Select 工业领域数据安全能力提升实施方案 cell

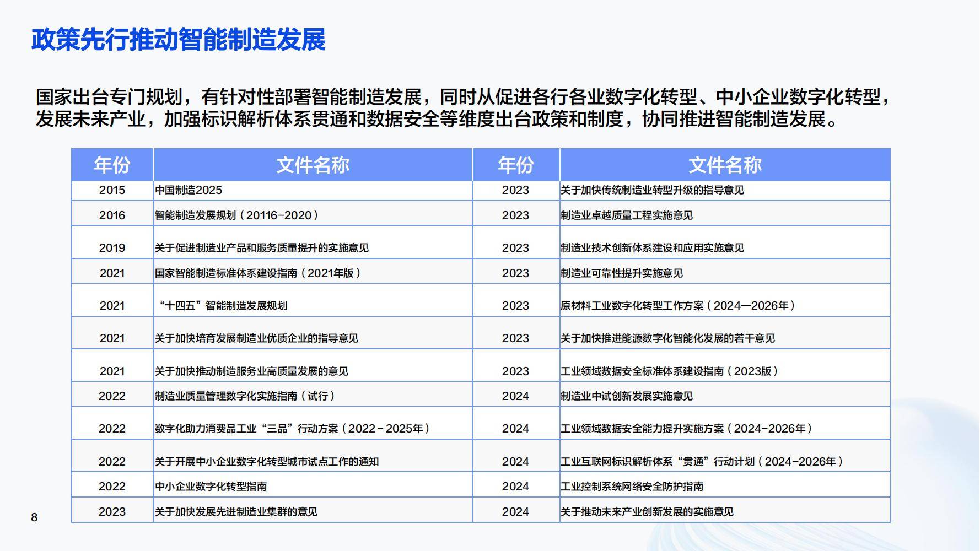725,423
